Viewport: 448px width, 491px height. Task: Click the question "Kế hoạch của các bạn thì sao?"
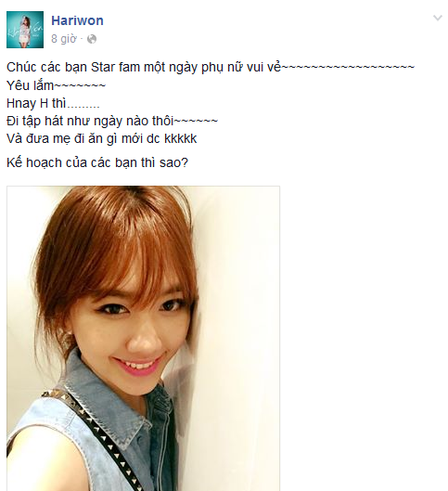coord(97,162)
